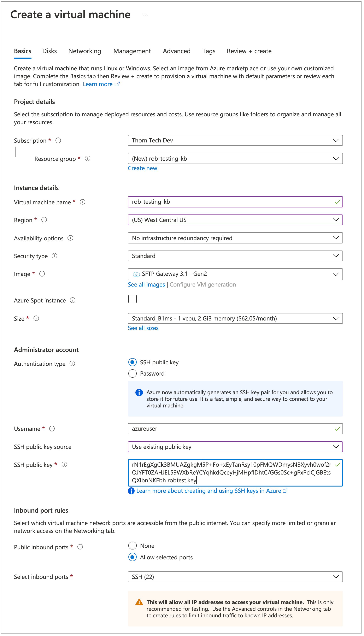Click the orange warning triangle icon
The width and height of the screenshot is (364, 636).
[139, 602]
